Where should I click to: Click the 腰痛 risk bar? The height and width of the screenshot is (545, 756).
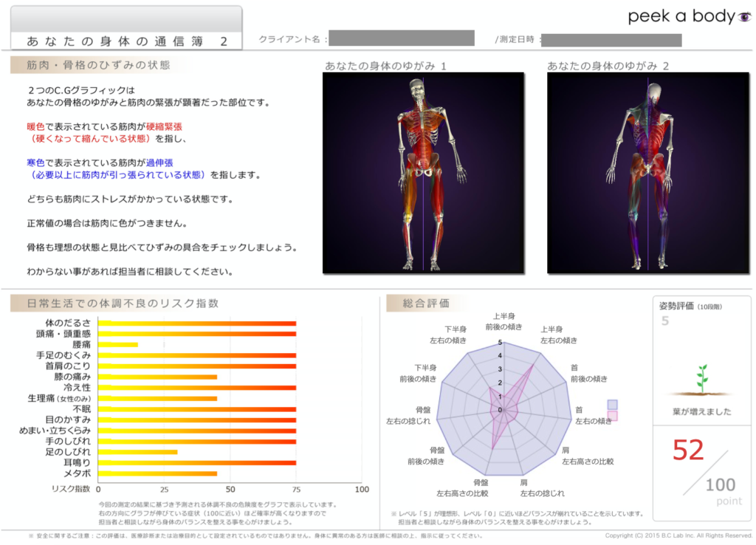tap(118, 345)
